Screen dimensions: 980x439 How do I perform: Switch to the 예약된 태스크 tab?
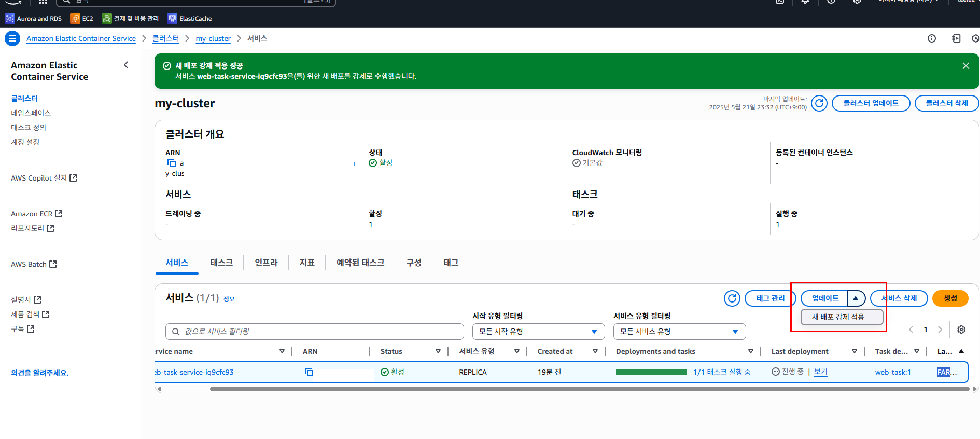click(x=360, y=263)
